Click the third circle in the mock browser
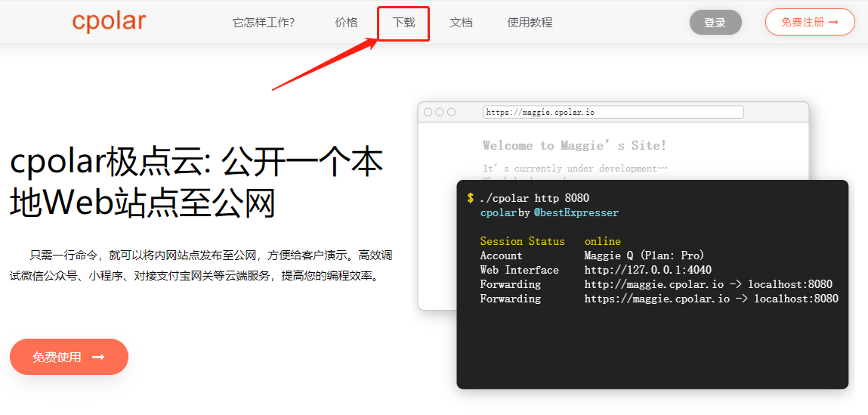The height and width of the screenshot is (415, 868). pos(451,112)
